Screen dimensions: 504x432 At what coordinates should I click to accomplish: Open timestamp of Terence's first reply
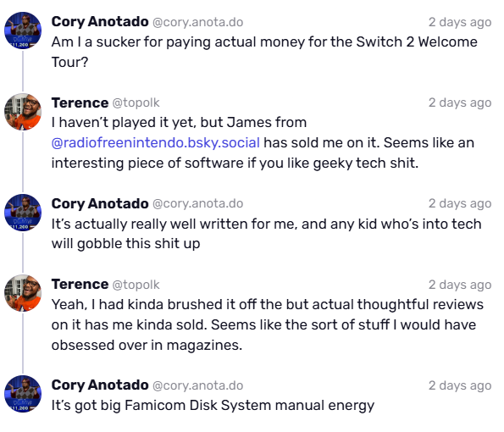point(460,102)
